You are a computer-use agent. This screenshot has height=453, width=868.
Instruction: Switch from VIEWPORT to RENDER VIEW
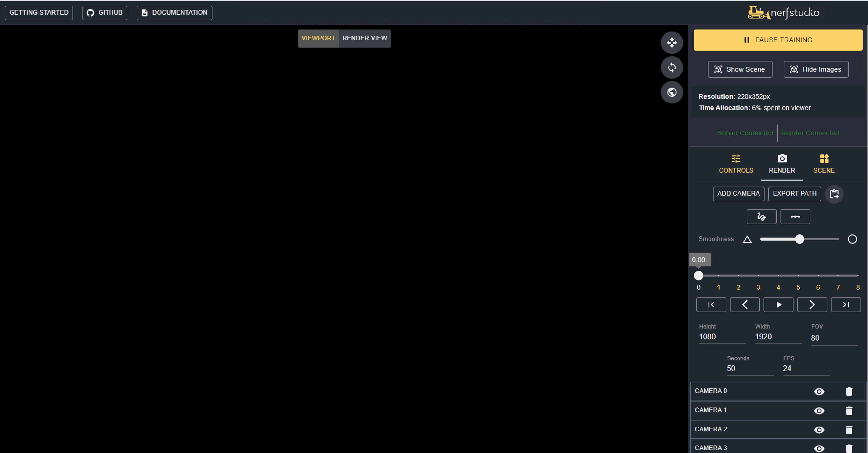(x=365, y=38)
